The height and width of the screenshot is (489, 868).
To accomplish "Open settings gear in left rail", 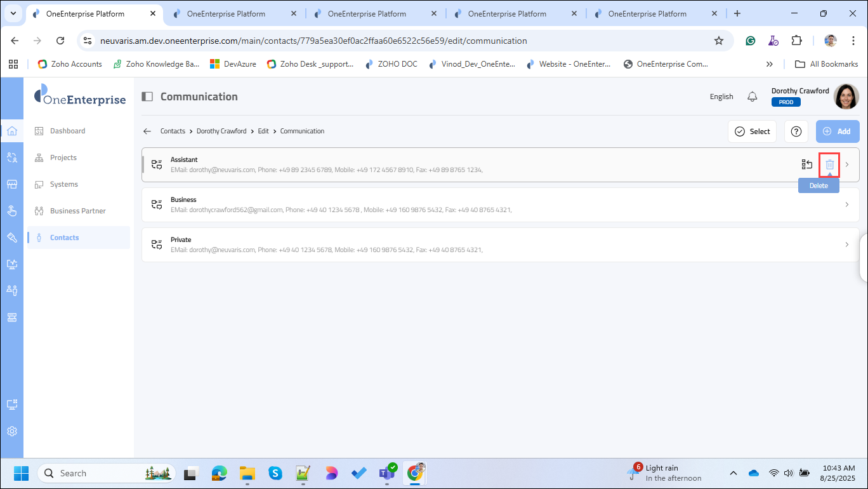I will point(12,431).
